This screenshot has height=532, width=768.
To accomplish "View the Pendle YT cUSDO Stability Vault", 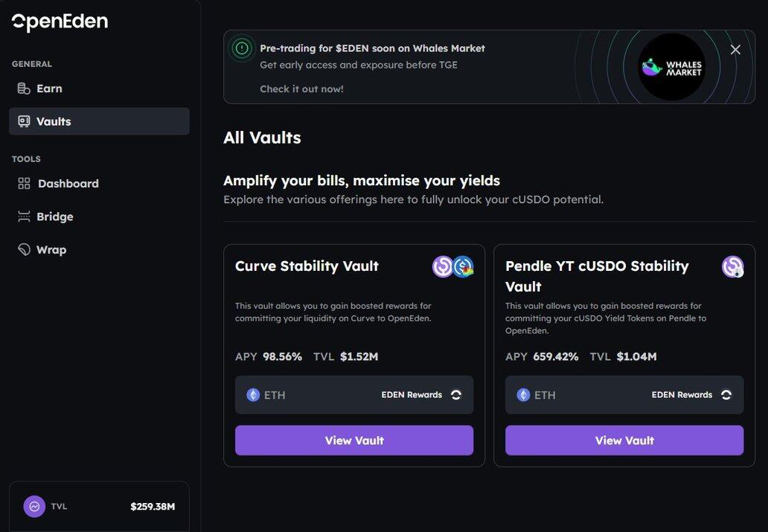I will point(624,440).
